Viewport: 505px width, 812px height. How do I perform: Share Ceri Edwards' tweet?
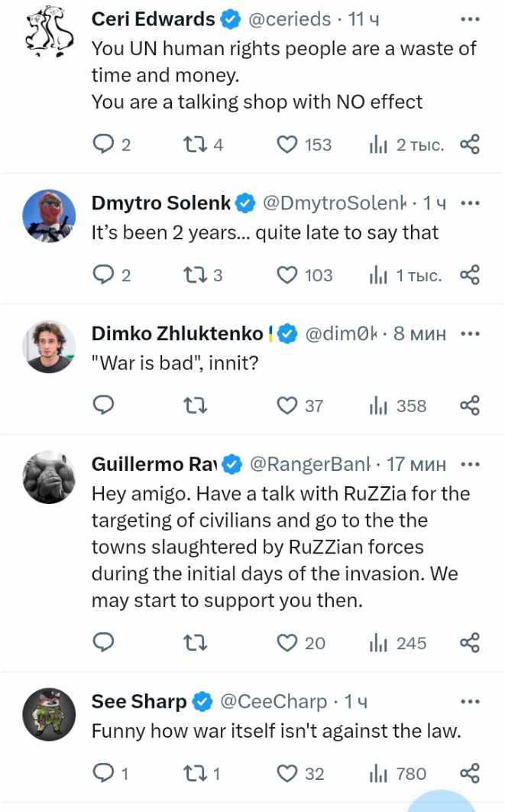coord(470,144)
